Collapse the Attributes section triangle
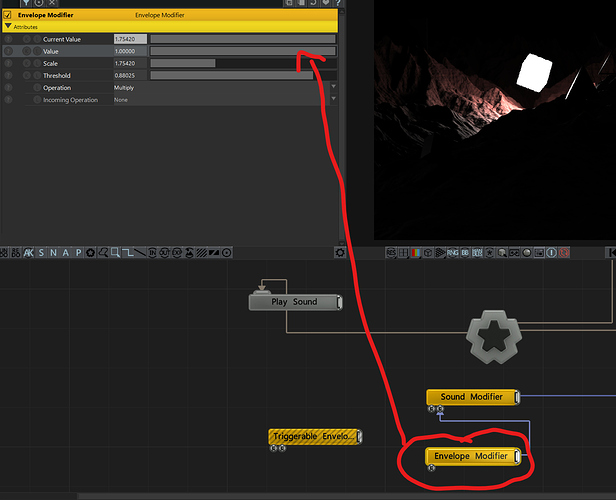The image size is (616, 500). tap(8, 26)
